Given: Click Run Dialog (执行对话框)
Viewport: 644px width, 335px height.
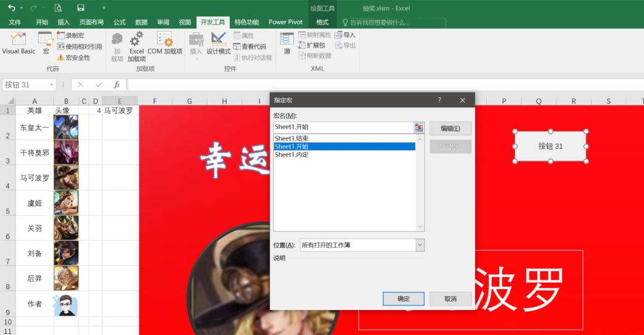Looking at the screenshot, I should point(253,57).
